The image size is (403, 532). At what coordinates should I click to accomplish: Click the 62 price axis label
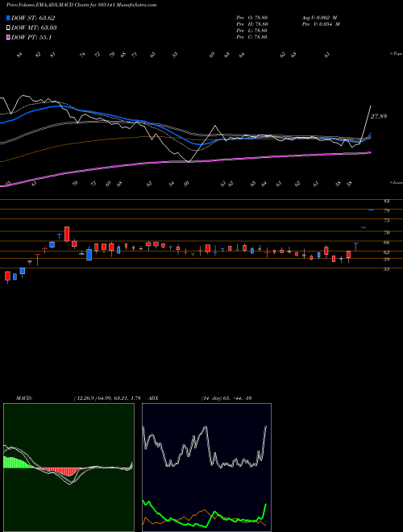pyautogui.click(x=386, y=252)
